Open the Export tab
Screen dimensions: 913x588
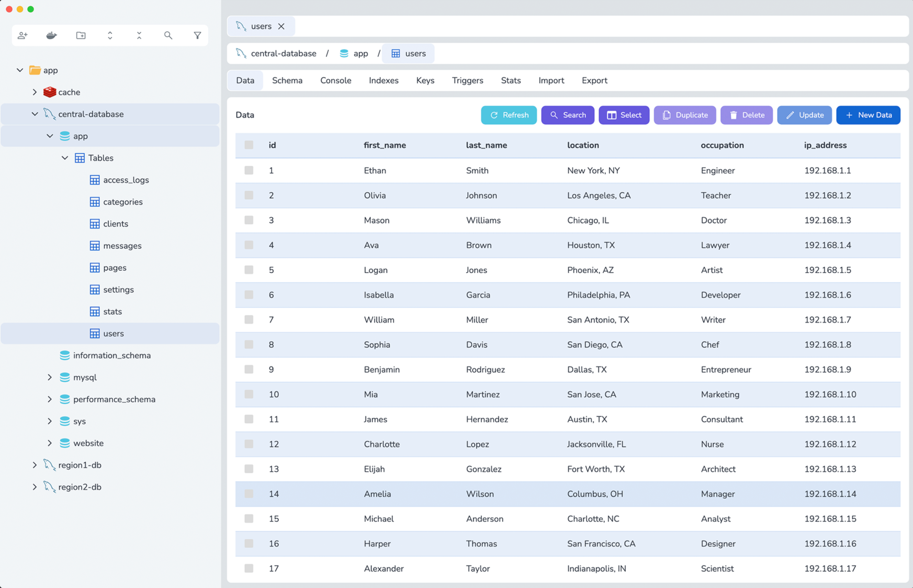[594, 81]
